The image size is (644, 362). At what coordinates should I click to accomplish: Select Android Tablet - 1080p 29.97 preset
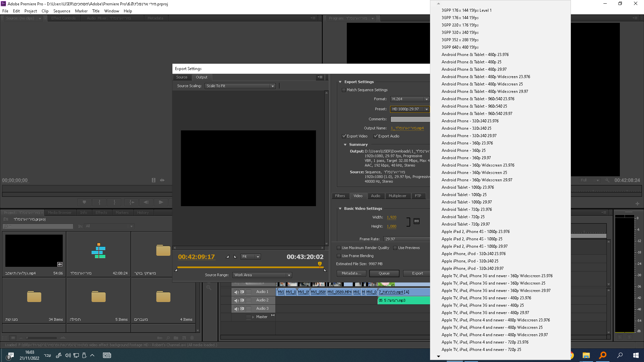467,202
